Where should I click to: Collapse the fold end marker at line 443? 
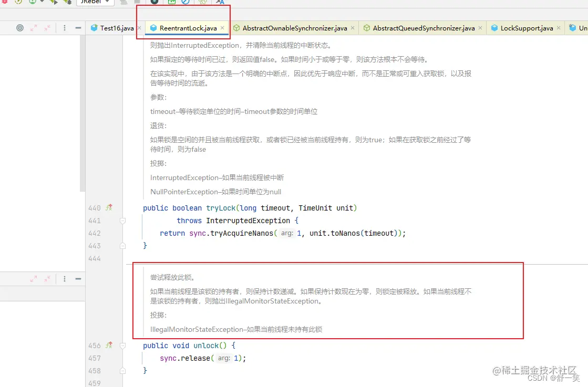pyautogui.click(x=122, y=246)
